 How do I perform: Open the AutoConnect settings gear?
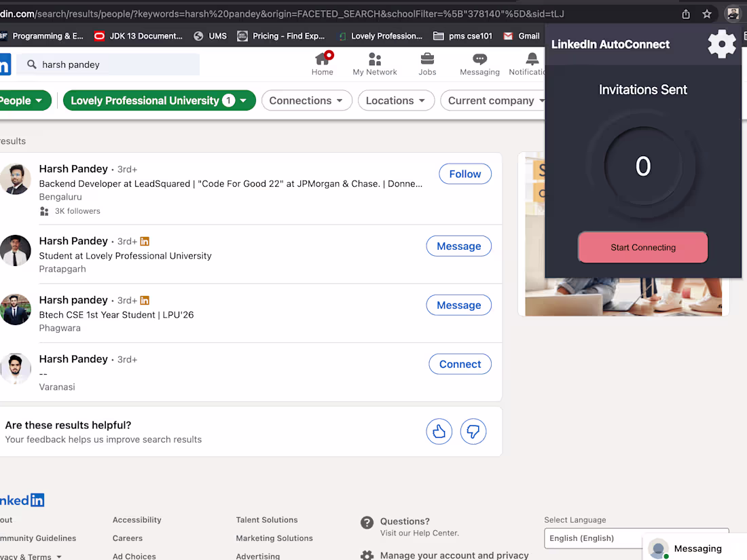click(721, 43)
